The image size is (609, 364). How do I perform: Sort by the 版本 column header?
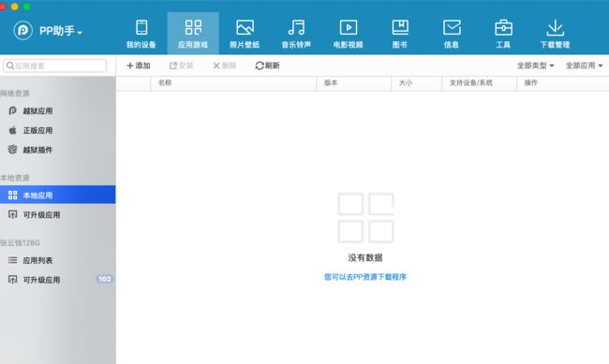pyautogui.click(x=354, y=83)
